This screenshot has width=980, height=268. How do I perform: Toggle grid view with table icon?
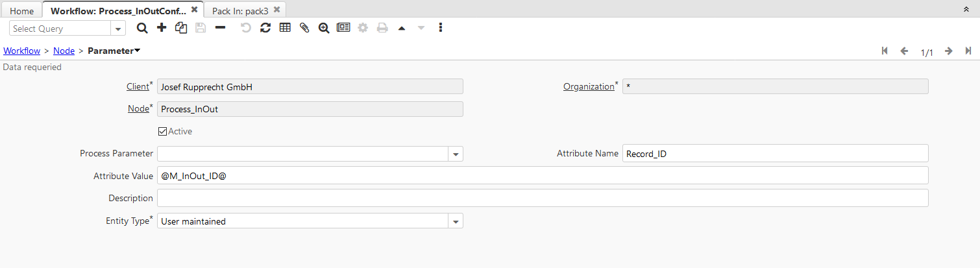pyautogui.click(x=284, y=28)
